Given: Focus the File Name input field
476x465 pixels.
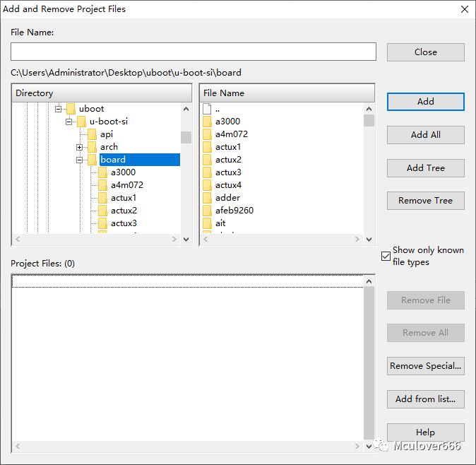Looking at the screenshot, I should coord(194,52).
